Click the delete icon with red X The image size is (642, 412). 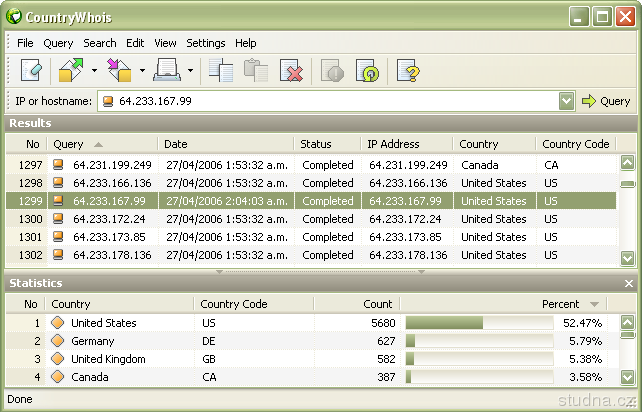pos(291,71)
